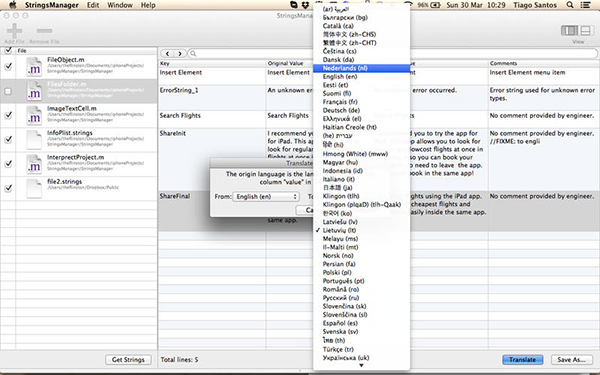
Task: Select Lietuvių (lt) checked language entry
Action: [x=361, y=230]
